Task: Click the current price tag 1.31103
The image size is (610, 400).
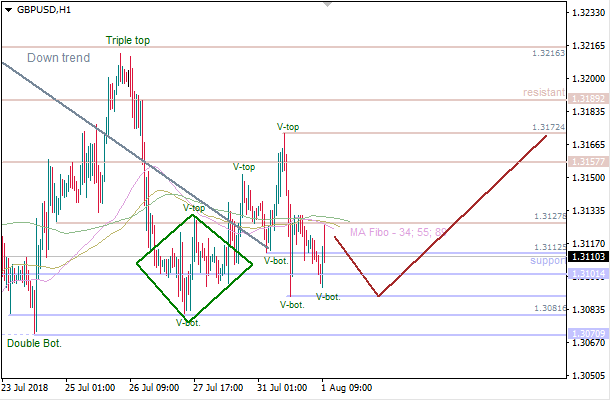Action: point(585,257)
